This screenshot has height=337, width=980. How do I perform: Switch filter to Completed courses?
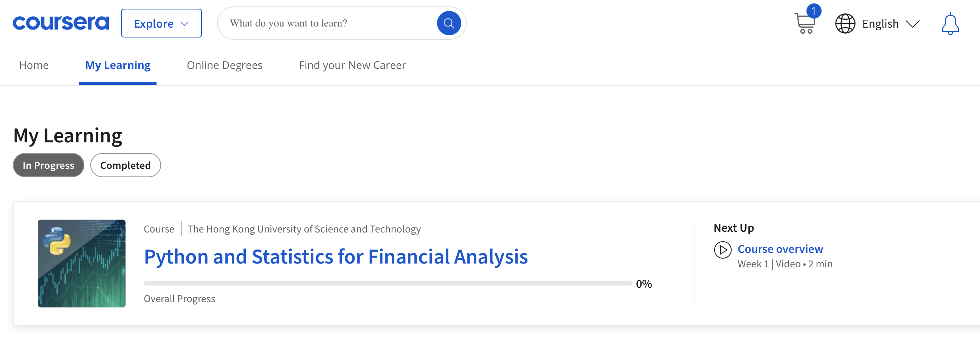point(125,165)
